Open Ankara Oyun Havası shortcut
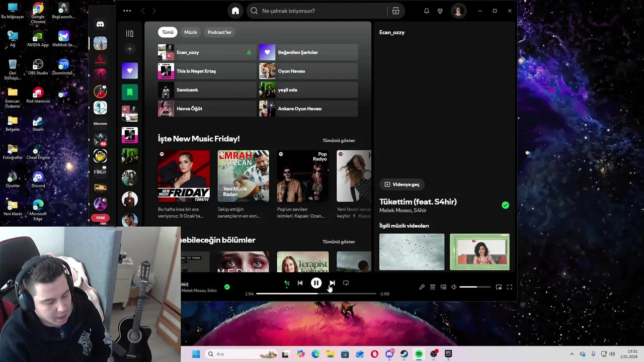644x362 pixels. 308,109
